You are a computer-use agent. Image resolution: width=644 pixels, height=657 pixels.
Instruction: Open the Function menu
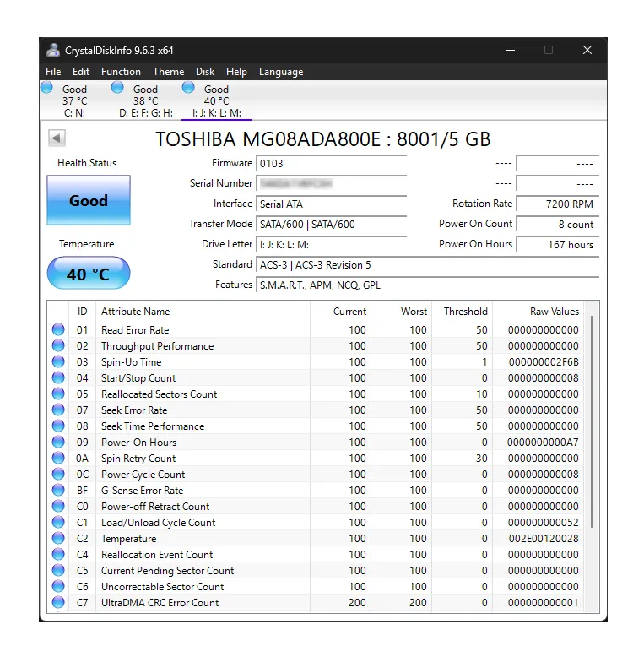tap(121, 72)
